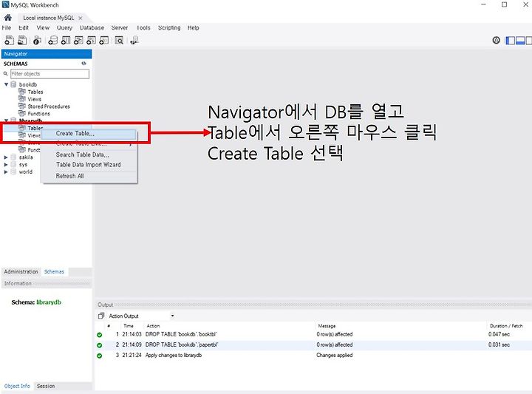Screen dimensions: 532x394
Task: Switch to the Administration tab
Action: click(21, 272)
